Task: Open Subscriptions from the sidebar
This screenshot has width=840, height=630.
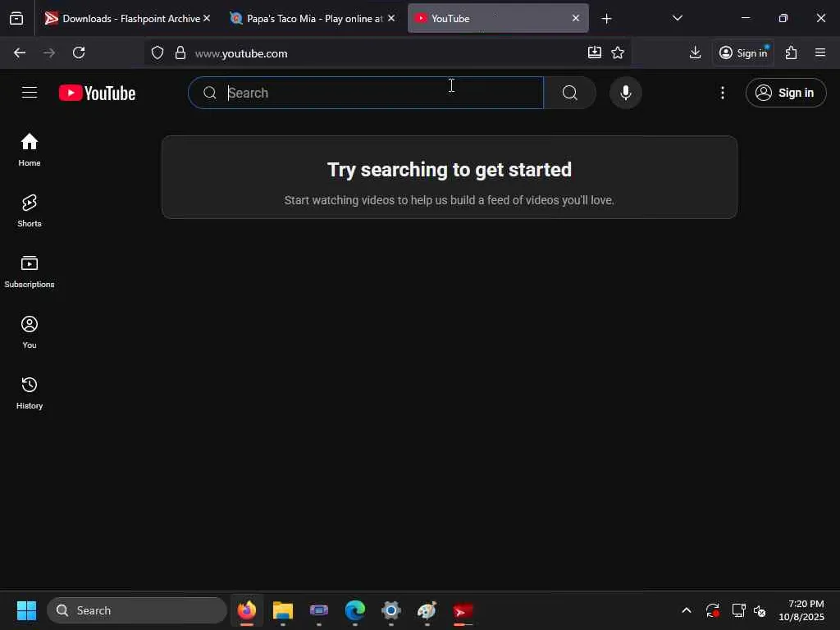Action: 30,272
